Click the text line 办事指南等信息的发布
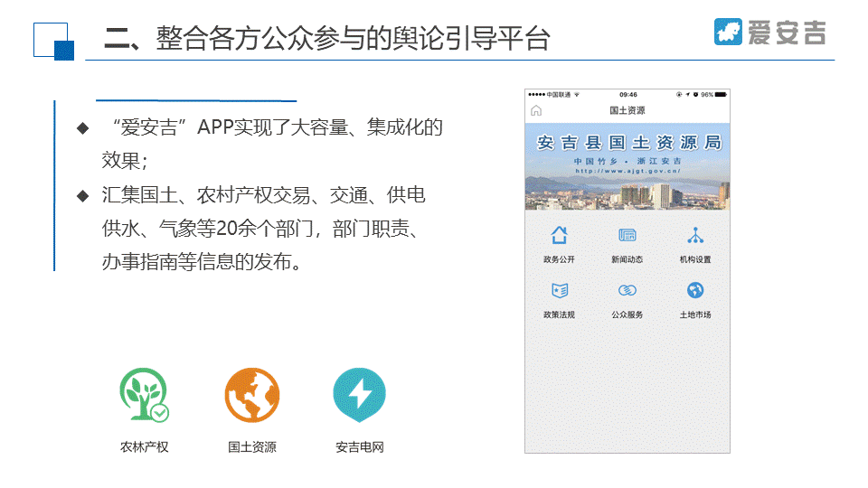Screen dimensions: 868x488 202,262
